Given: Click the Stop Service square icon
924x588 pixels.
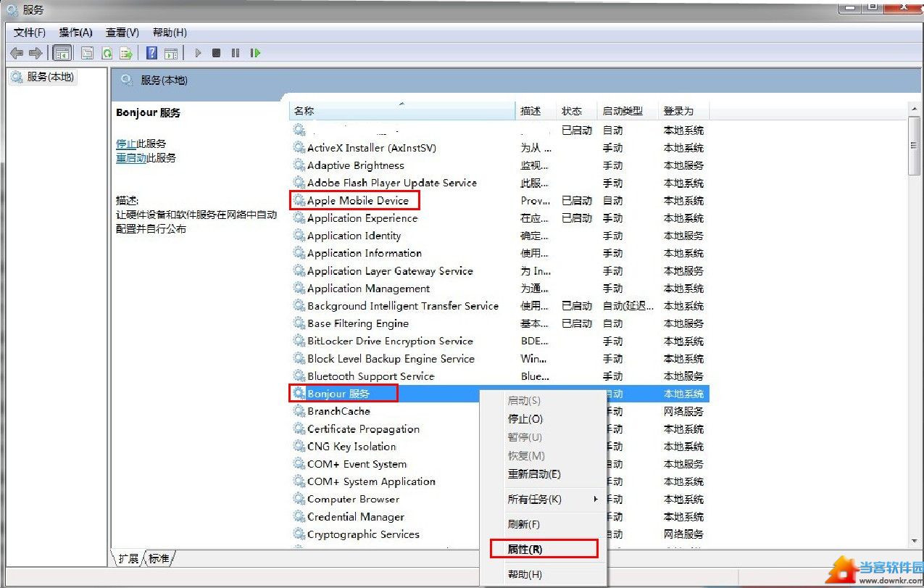Looking at the screenshot, I should coord(216,53).
